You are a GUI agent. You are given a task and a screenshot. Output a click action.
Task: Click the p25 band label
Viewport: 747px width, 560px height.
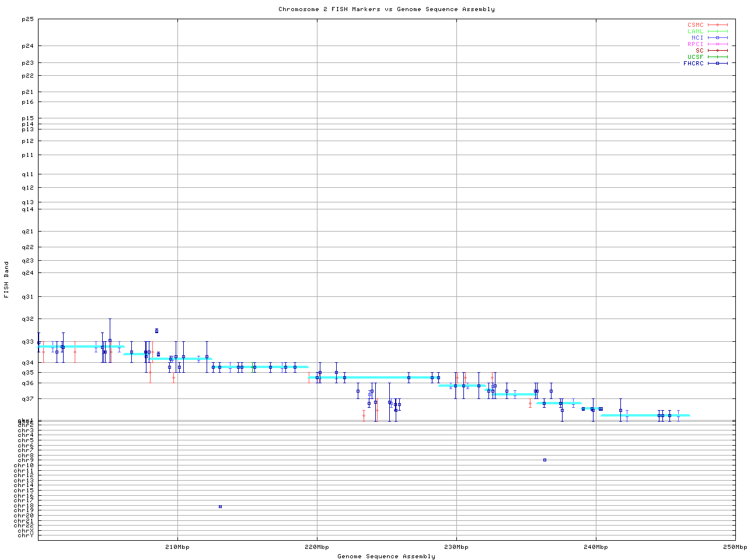click(27, 19)
